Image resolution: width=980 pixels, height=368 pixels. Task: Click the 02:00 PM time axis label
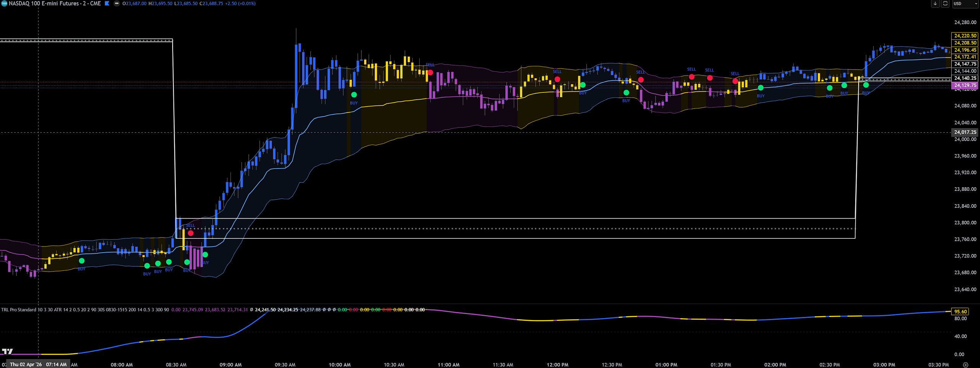(775, 365)
